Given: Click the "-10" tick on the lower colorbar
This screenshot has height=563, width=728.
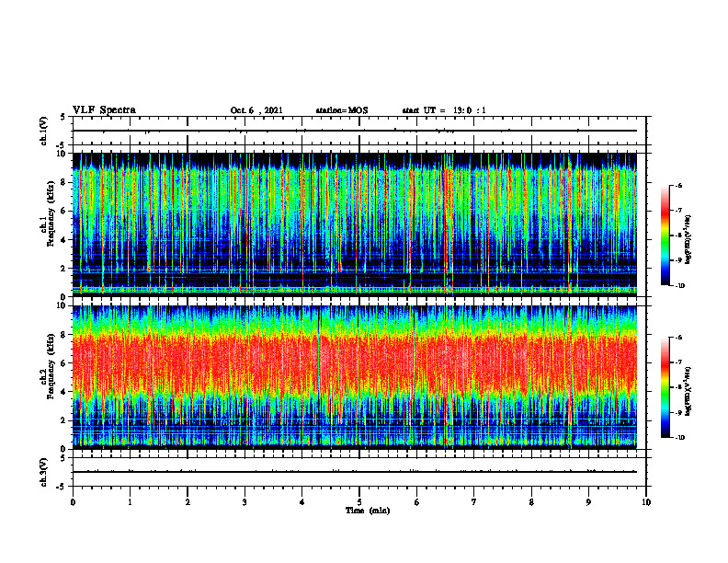Looking at the screenshot, I should click(x=679, y=438).
